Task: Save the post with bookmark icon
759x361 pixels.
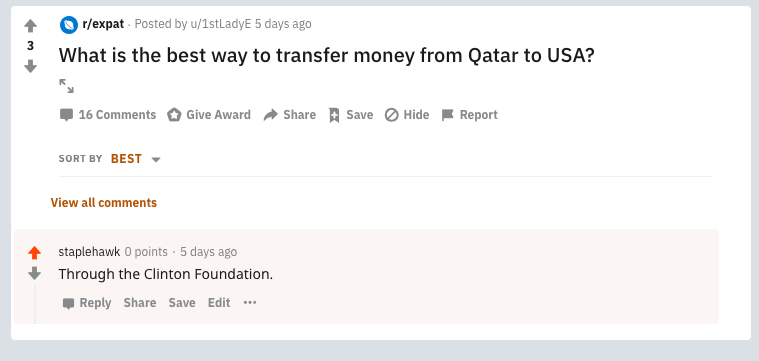Action: click(x=350, y=115)
